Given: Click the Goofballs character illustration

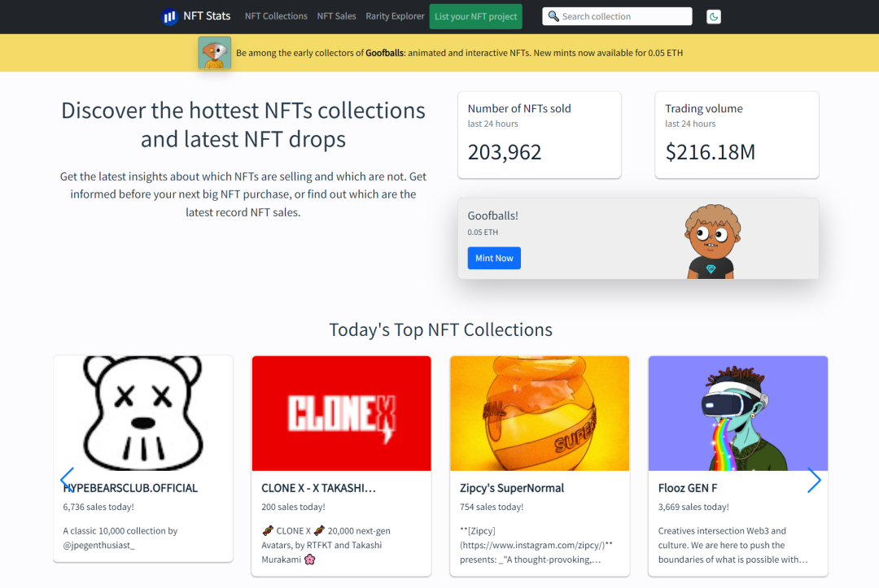Looking at the screenshot, I should (x=712, y=242).
